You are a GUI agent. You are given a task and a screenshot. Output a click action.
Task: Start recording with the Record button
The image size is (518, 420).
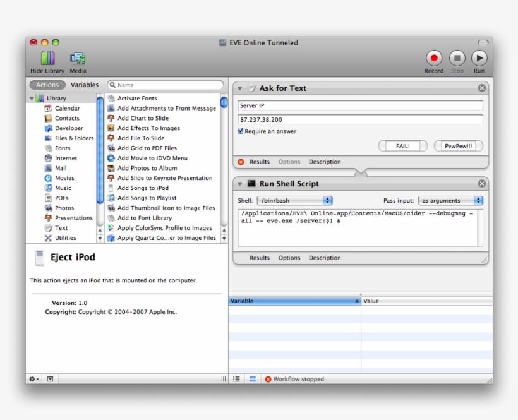434,58
